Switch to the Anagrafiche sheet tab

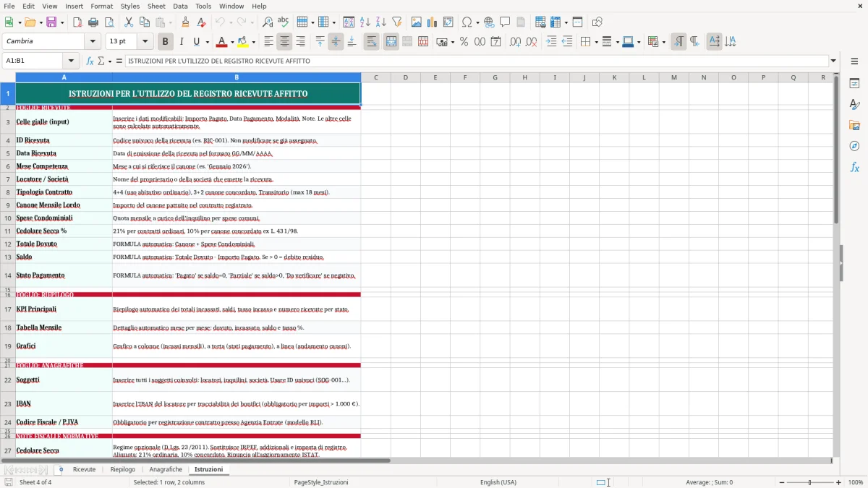coord(166,469)
